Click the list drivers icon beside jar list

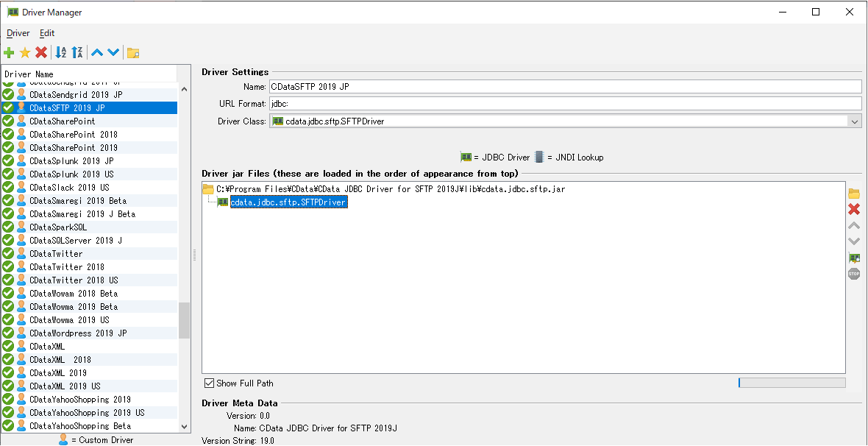[854, 258]
